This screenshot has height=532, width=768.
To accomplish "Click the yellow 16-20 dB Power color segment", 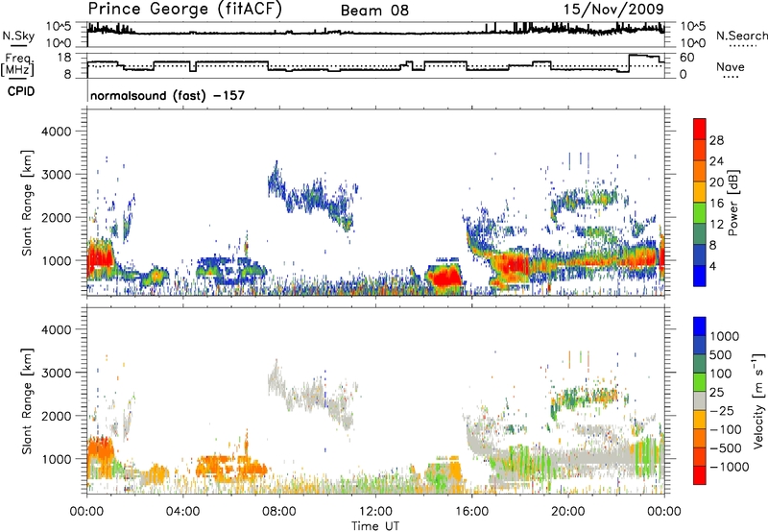I will (700, 192).
